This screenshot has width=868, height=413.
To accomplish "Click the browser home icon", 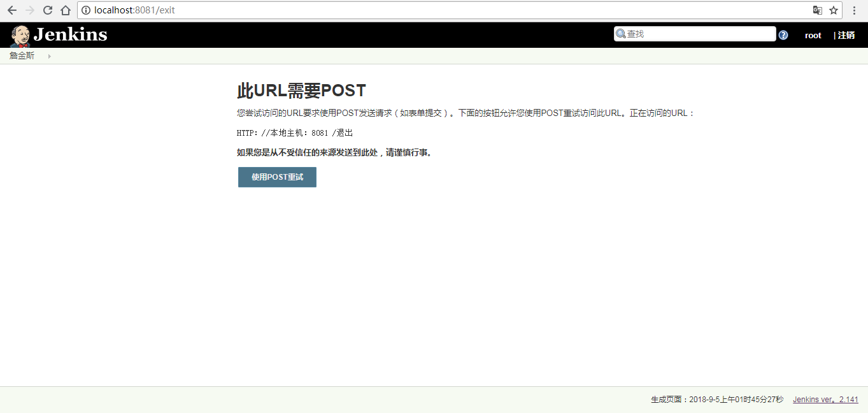I will tap(66, 10).
